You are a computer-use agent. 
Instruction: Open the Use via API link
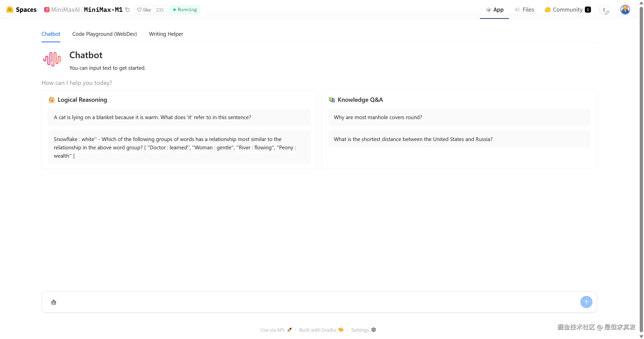(276, 330)
